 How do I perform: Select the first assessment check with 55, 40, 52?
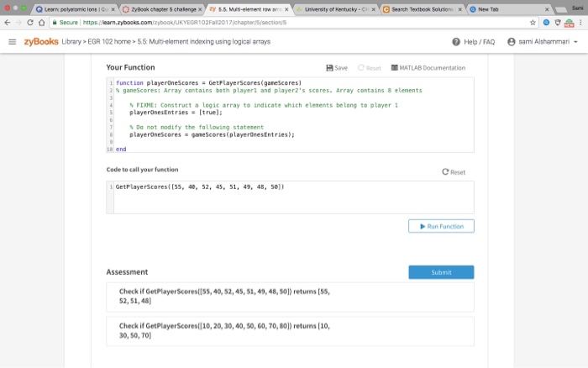[x=290, y=297]
